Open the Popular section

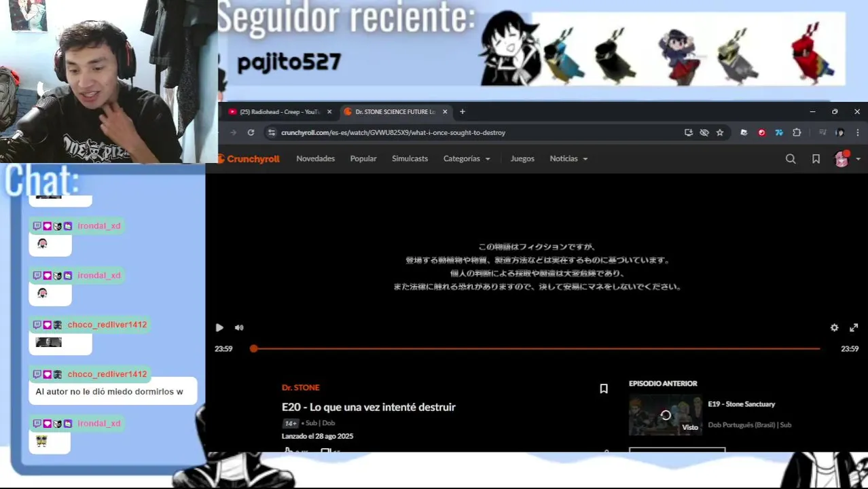363,158
